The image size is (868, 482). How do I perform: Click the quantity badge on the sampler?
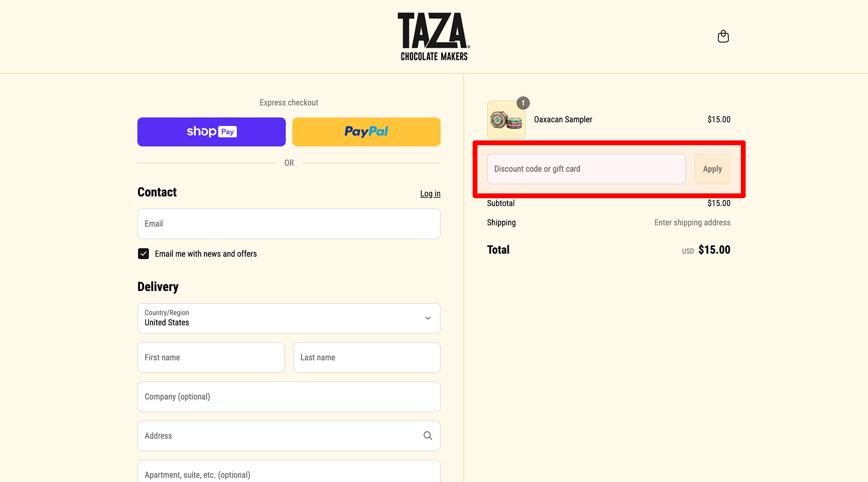pos(523,103)
